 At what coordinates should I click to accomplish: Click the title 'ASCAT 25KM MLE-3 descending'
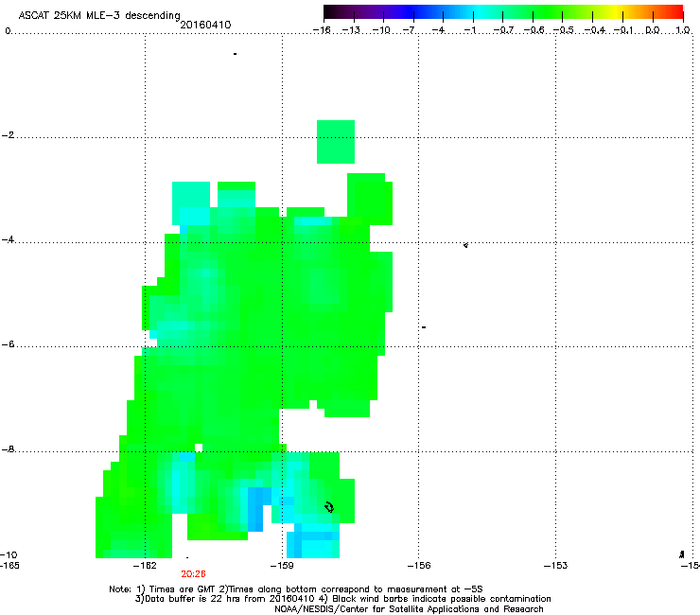point(99,15)
